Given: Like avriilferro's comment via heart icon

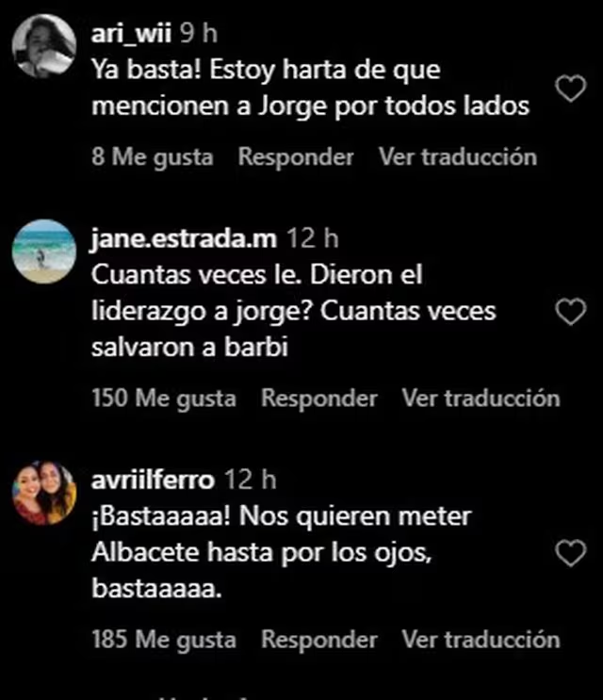Looking at the screenshot, I should pos(571,553).
